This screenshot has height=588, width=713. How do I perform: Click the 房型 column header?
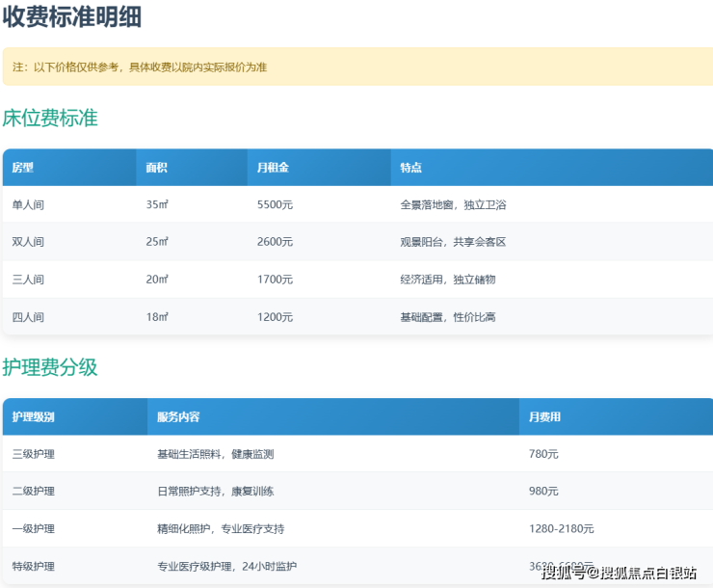23,168
